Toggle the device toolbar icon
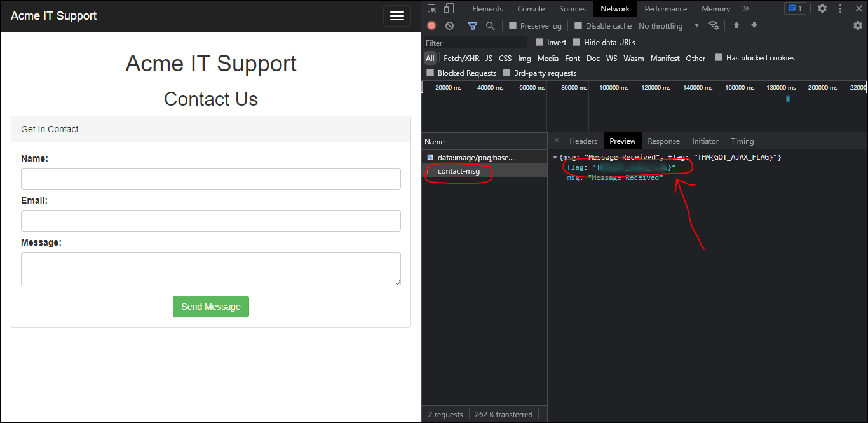 point(449,8)
